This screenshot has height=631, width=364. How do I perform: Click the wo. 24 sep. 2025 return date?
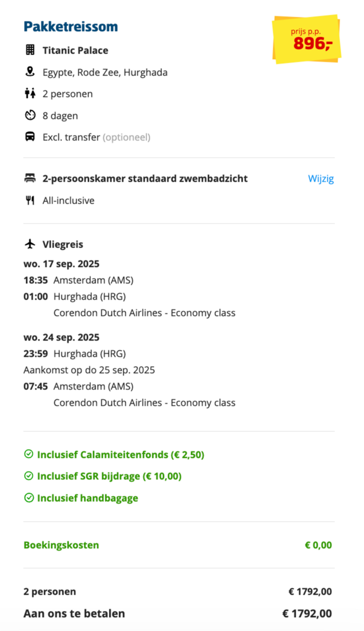tap(62, 337)
